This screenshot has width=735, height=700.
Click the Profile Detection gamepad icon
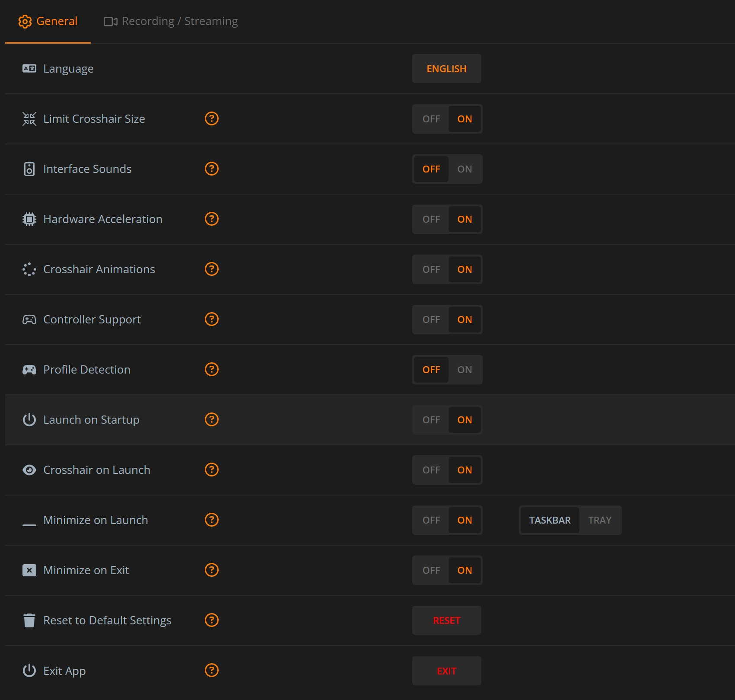coord(29,369)
